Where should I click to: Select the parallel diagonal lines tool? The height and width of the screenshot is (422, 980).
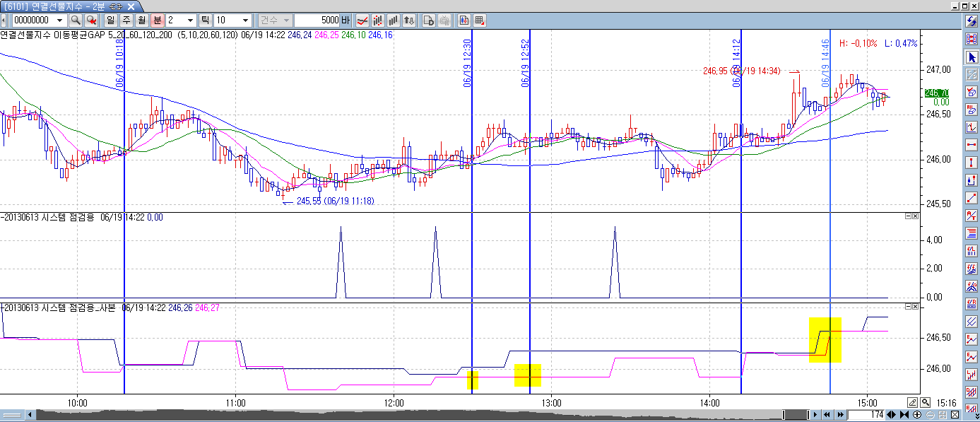tap(972, 321)
